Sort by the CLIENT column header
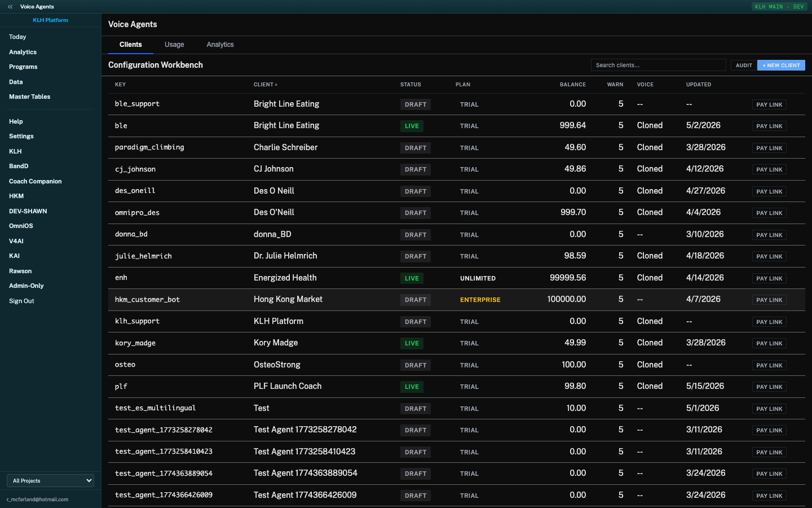This screenshot has height=508, width=812. pyautogui.click(x=265, y=85)
